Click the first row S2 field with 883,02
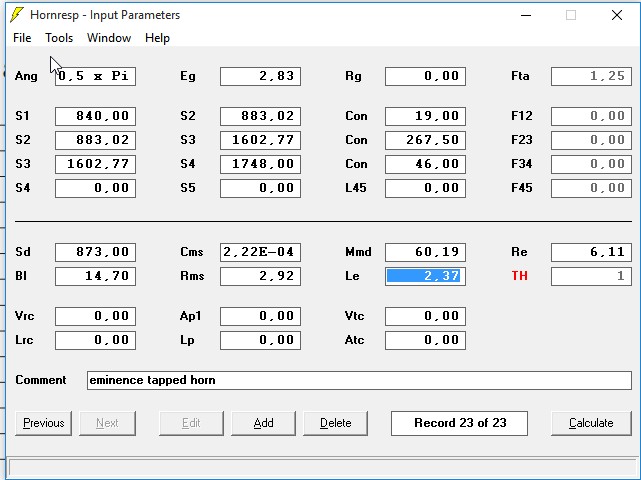 [x=260, y=116]
